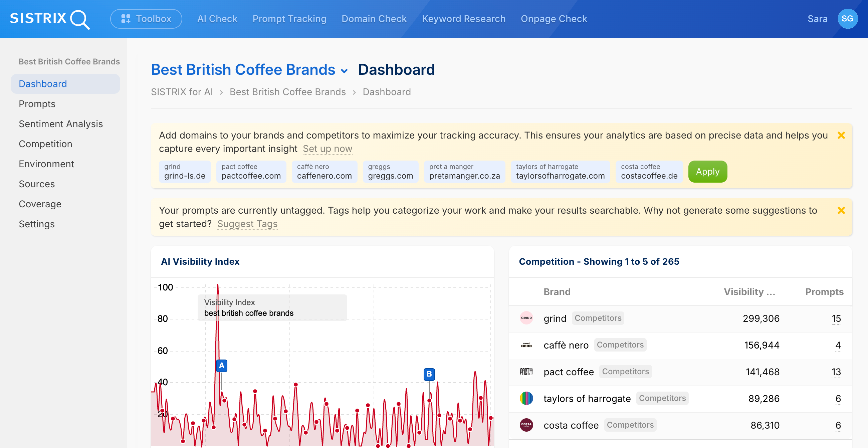The width and height of the screenshot is (868, 448).
Task: Dismiss the domains tracking notification
Action: pos(841,135)
